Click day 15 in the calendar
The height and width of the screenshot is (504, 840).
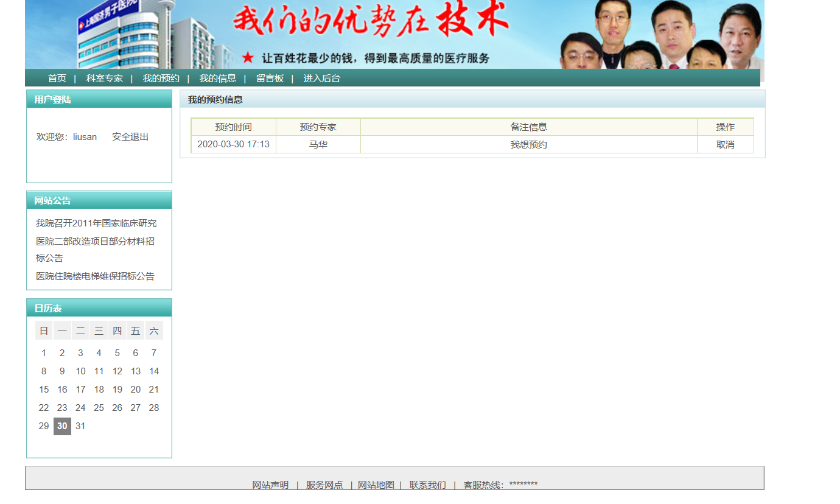(44, 390)
